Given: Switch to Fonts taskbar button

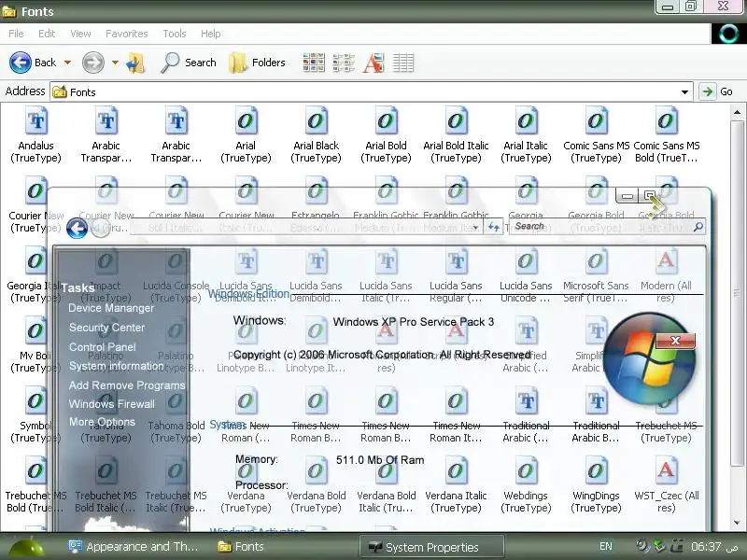Looking at the screenshot, I should (241, 547).
